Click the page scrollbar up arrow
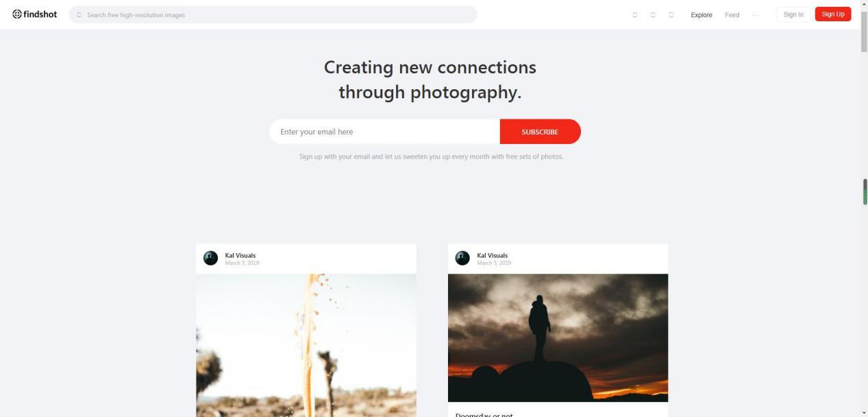Viewport: 868px width, 417px height. pos(864,4)
